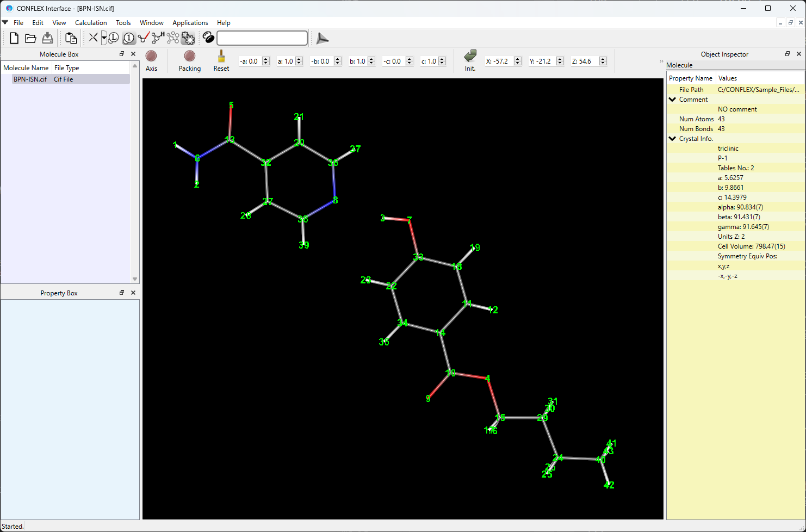Collapse the Crystal Info. section
The image size is (806, 532).
[x=673, y=139]
